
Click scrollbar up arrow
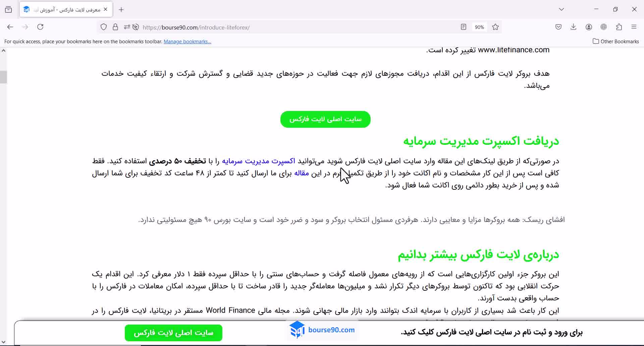tap(3, 51)
